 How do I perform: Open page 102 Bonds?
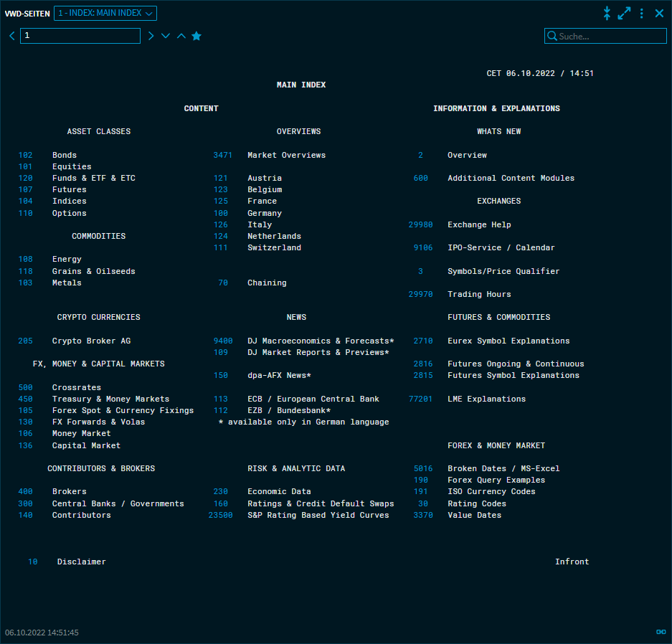click(26, 155)
